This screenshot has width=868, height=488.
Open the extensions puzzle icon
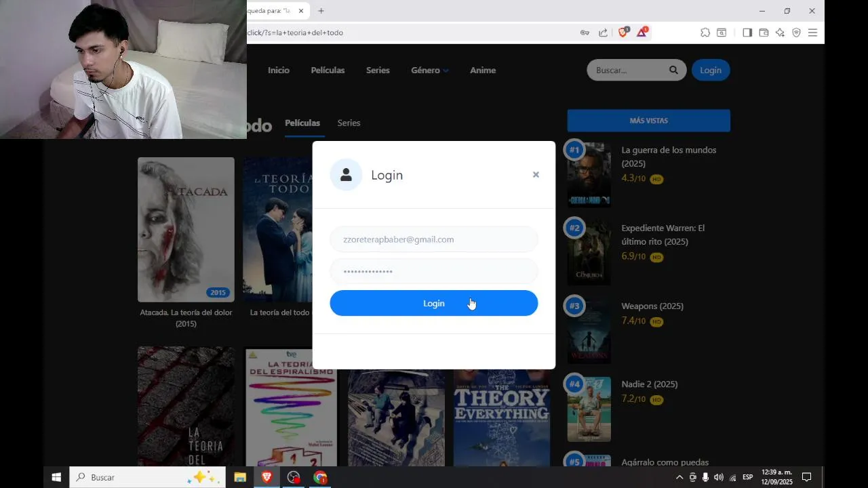[705, 33]
